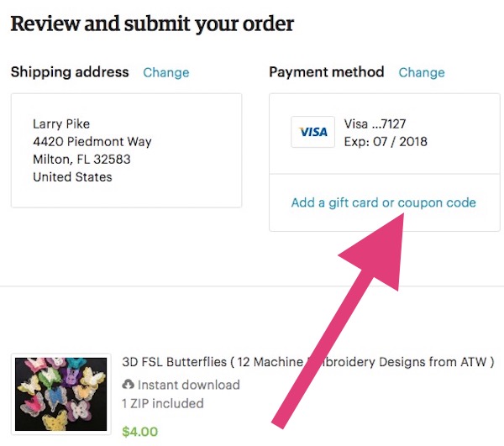The height and width of the screenshot is (446, 504).
Task: Click the Payment method heading
Action: [x=326, y=72]
